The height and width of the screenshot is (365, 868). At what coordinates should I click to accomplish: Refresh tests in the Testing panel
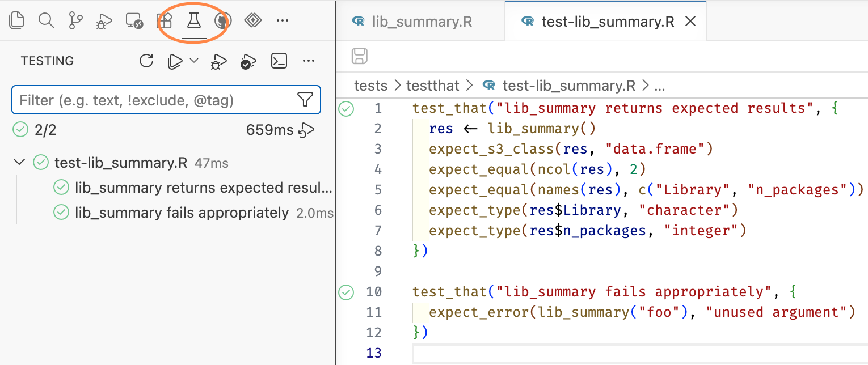click(x=146, y=61)
